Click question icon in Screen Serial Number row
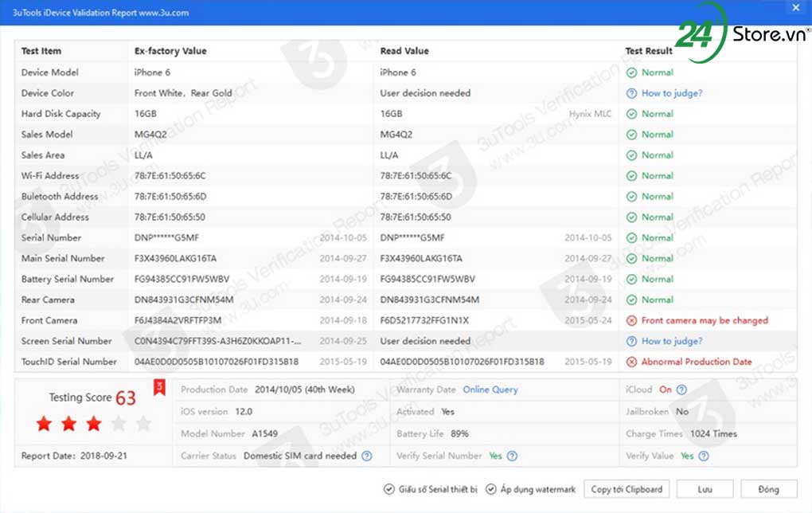The width and height of the screenshot is (812, 513). (631, 341)
